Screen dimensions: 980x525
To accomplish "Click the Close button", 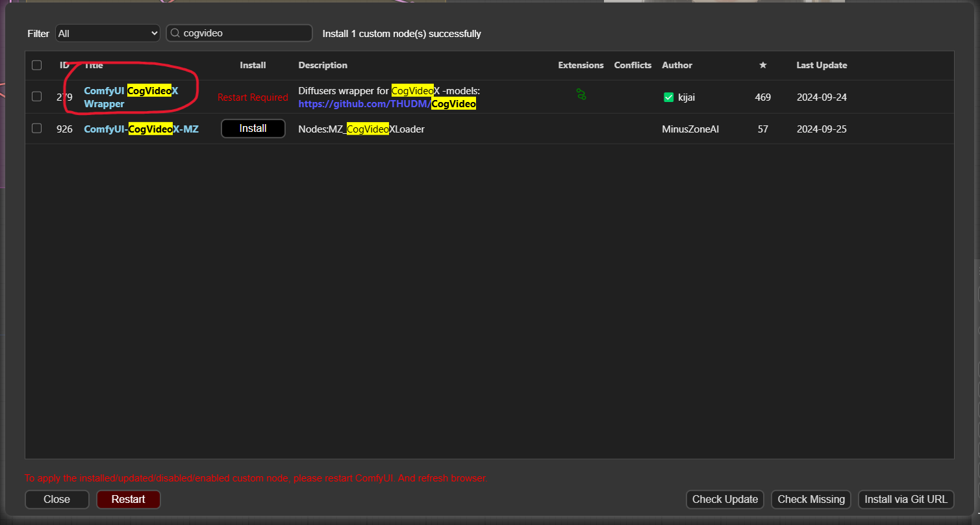I will (57, 499).
